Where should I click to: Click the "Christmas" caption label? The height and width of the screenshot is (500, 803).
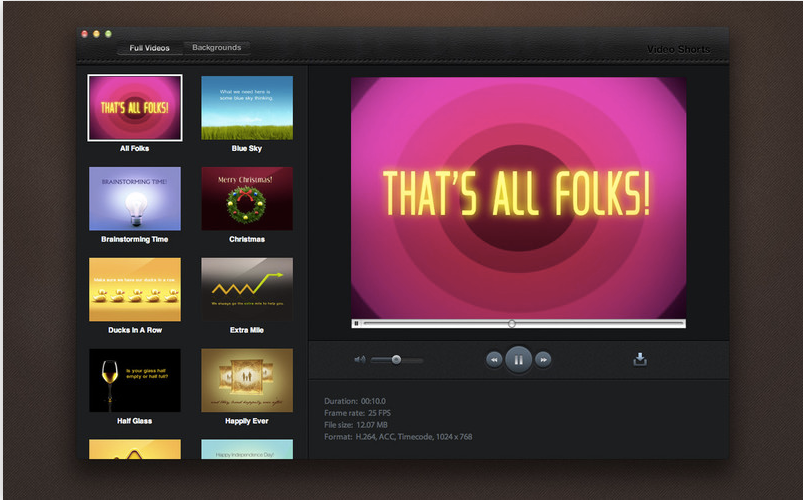point(247,239)
